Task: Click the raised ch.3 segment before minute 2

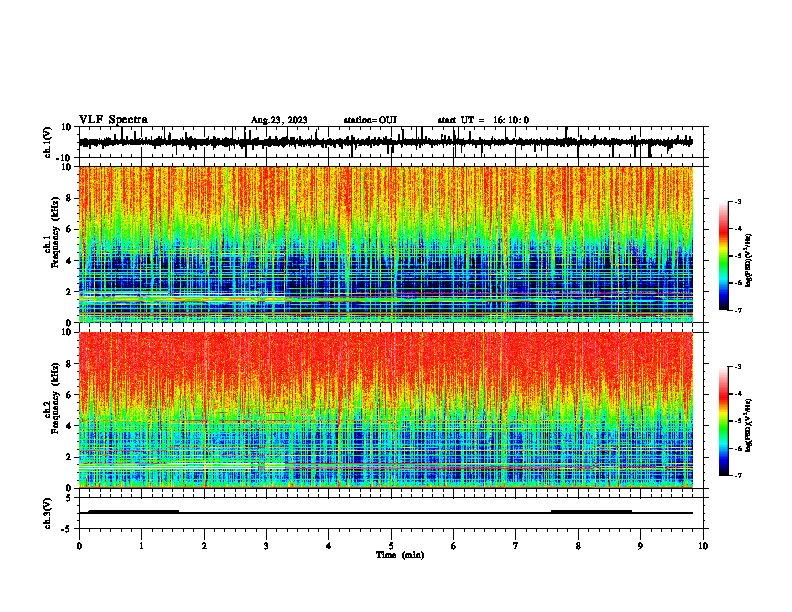Action: point(134,511)
